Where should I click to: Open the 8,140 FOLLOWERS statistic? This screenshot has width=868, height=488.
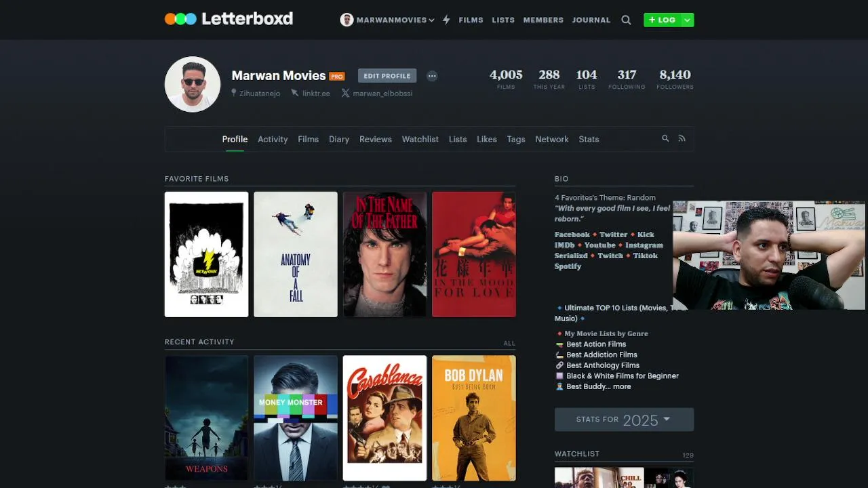[x=675, y=79]
